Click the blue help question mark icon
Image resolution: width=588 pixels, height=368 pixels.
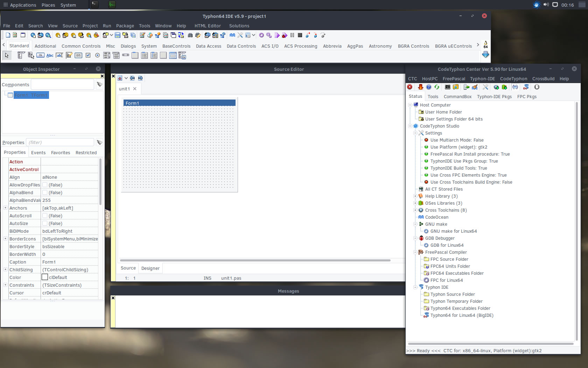tap(429, 87)
